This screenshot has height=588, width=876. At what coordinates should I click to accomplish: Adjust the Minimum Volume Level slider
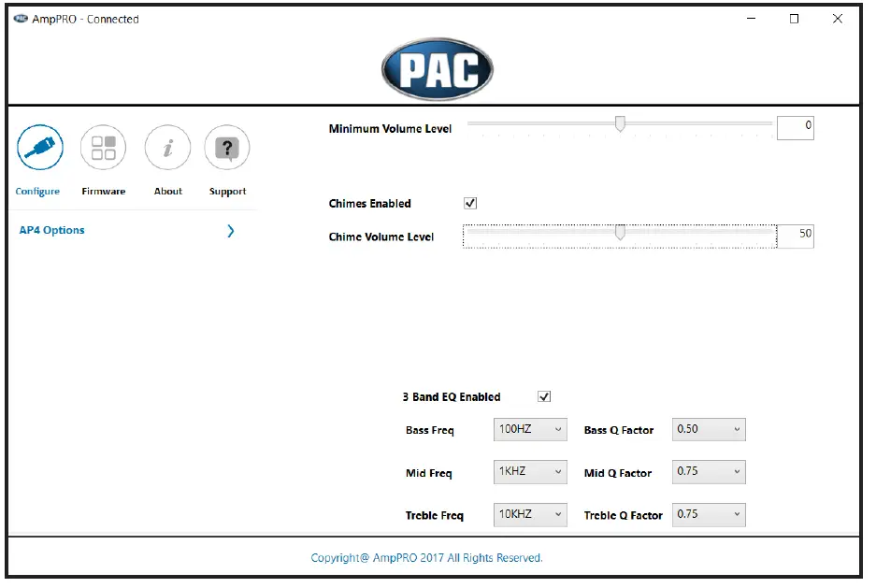pyautogui.click(x=622, y=122)
